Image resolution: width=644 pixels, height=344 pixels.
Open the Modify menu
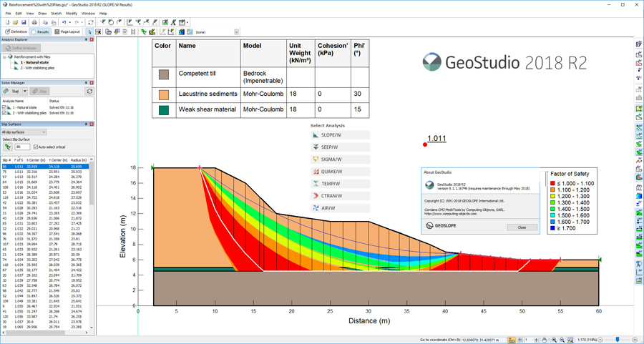click(72, 14)
